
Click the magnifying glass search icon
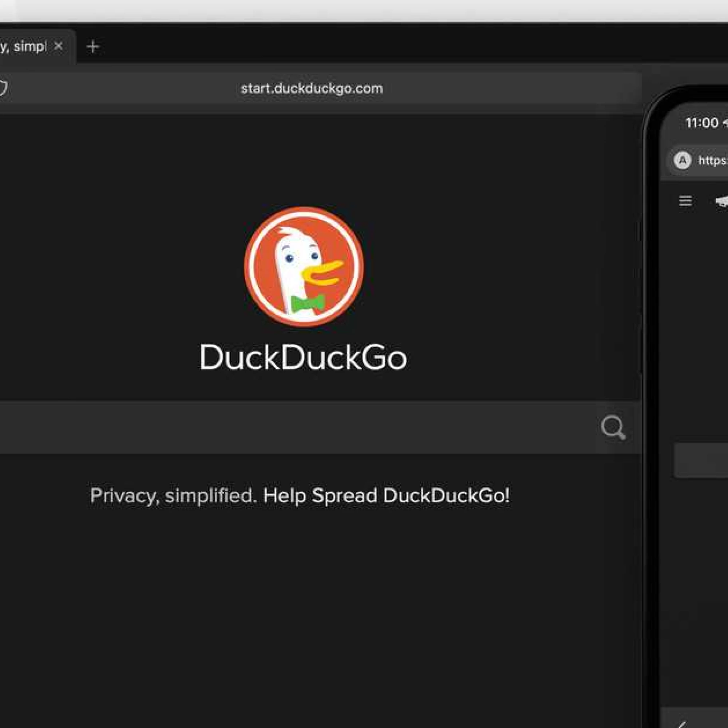pyautogui.click(x=613, y=427)
